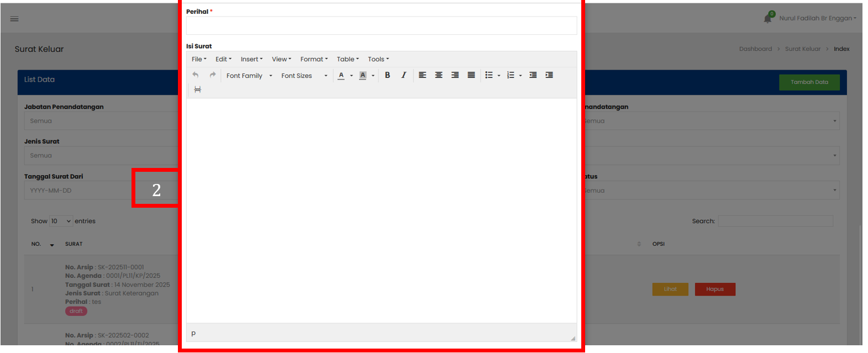The width and height of the screenshot is (868, 353).
Task: Insert a numbered list
Action: click(x=511, y=75)
